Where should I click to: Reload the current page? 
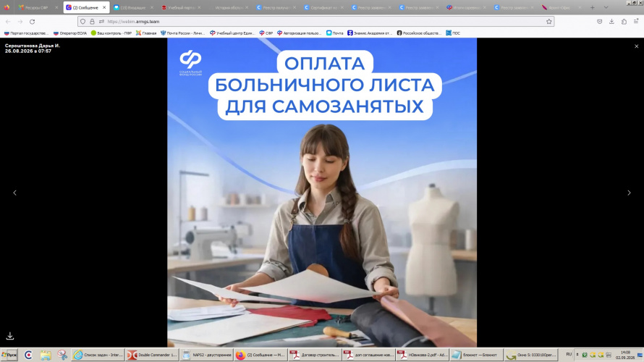tap(32, 22)
